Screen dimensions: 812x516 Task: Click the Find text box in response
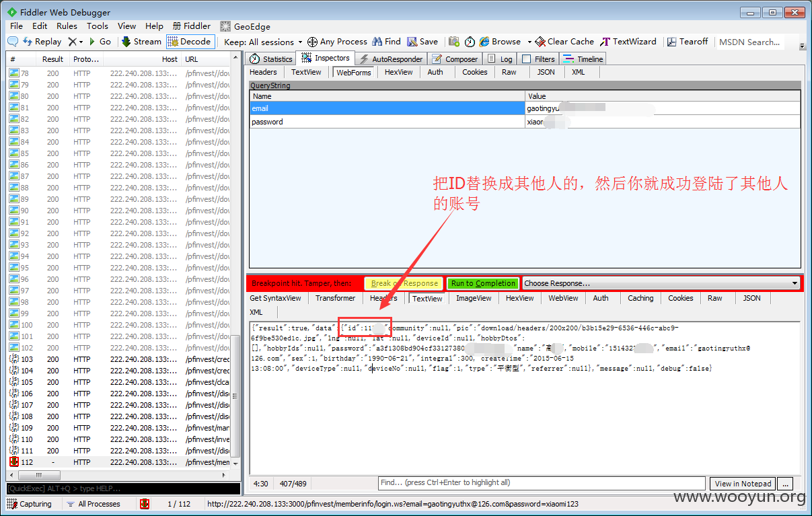(541, 483)
